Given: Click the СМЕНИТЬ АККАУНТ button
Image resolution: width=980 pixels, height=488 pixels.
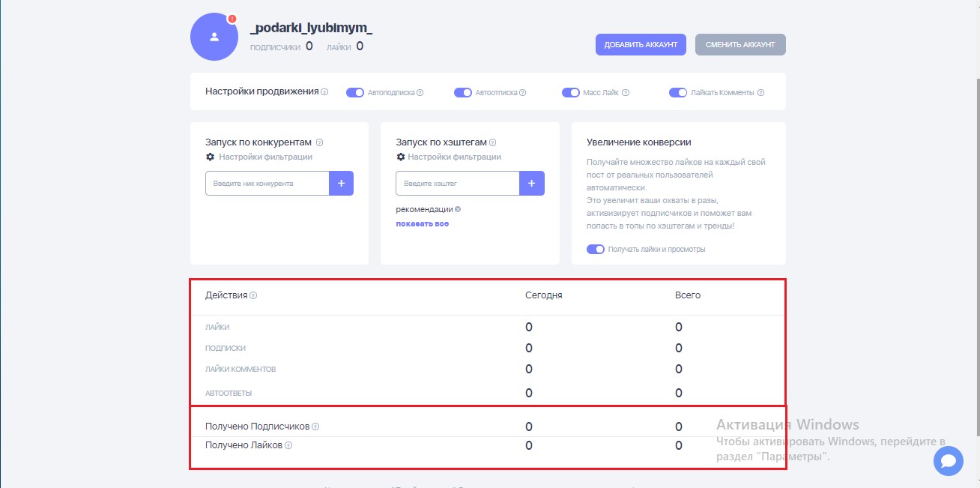Looking at the screenshot, I should (740, 44).
